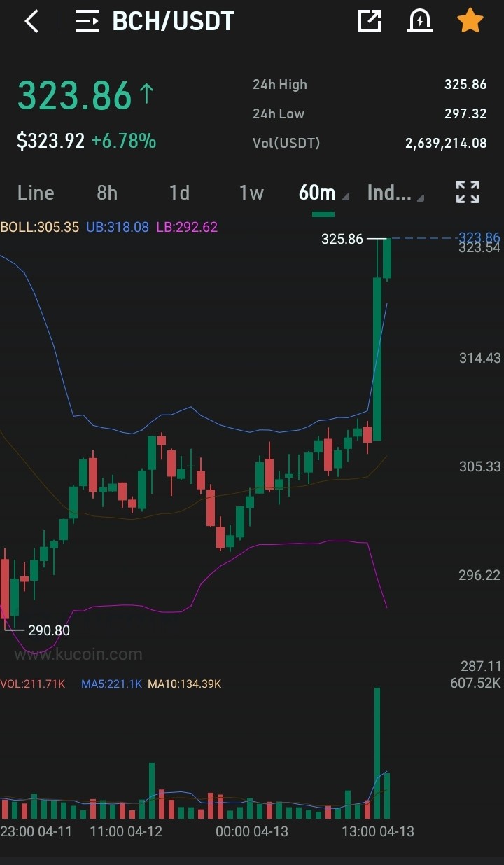Tap the $323.92 fiat price

pyautogui.click(x=51, y=141)
